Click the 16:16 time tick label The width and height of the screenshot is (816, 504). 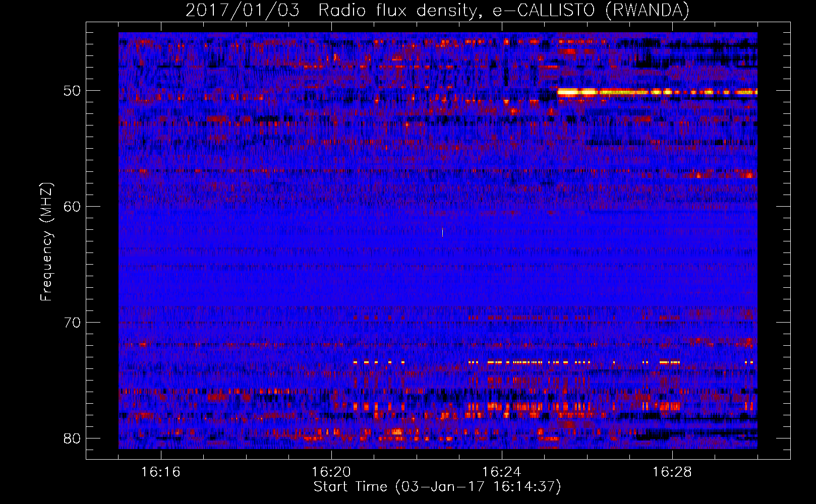pos(161,472)
